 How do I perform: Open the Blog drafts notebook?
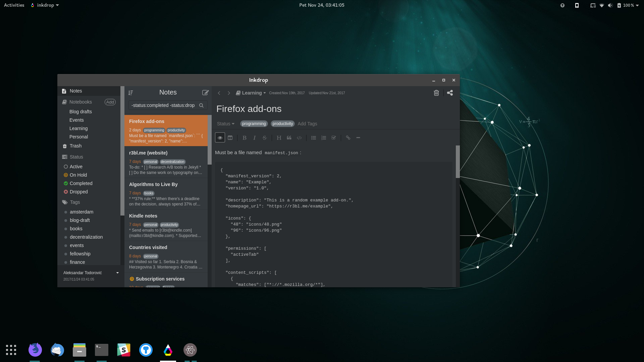point(80,112)
